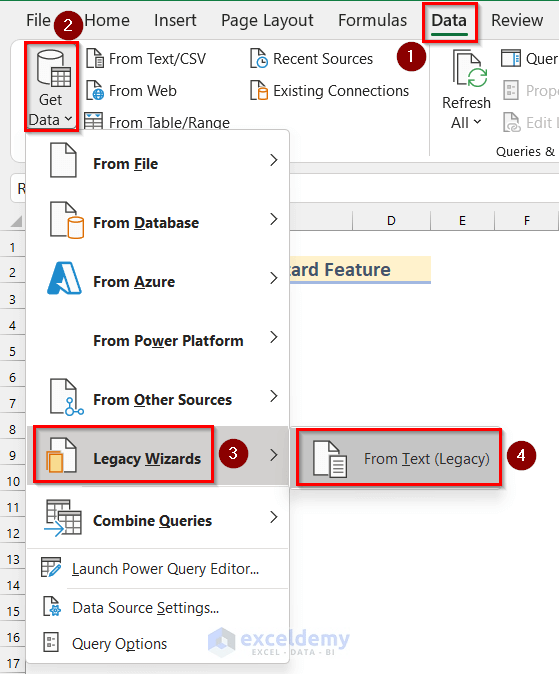Viewport: 559px width, 674px height.
Task: Switch to the Home tab
Action: (107, 20)
